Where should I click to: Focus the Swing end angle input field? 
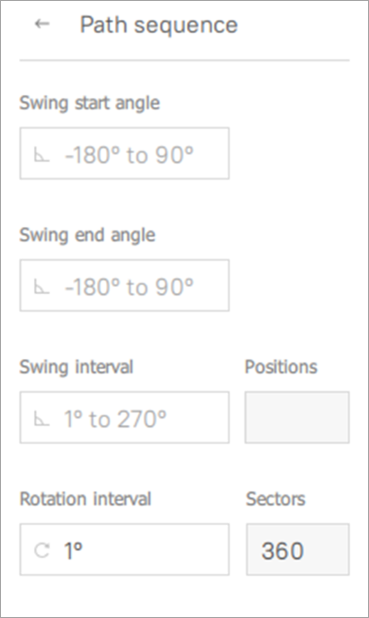click(x=125, y=285)
